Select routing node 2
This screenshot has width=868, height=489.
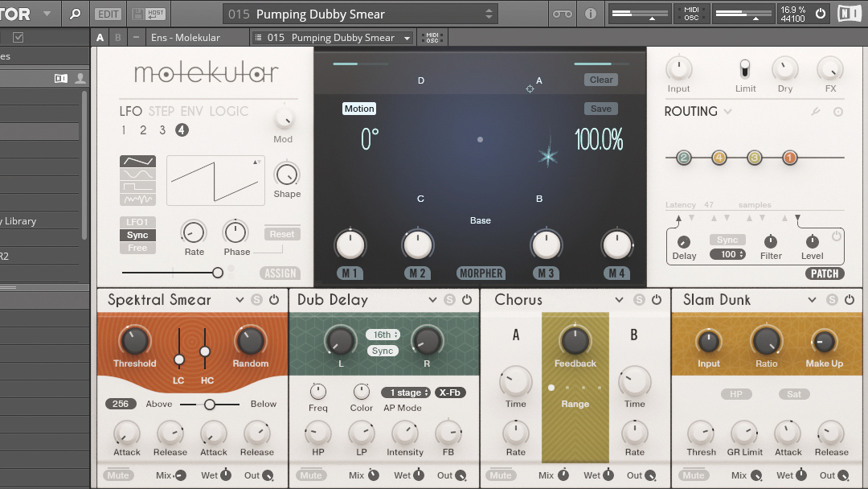pyautogui.click(x=684, y=158)
